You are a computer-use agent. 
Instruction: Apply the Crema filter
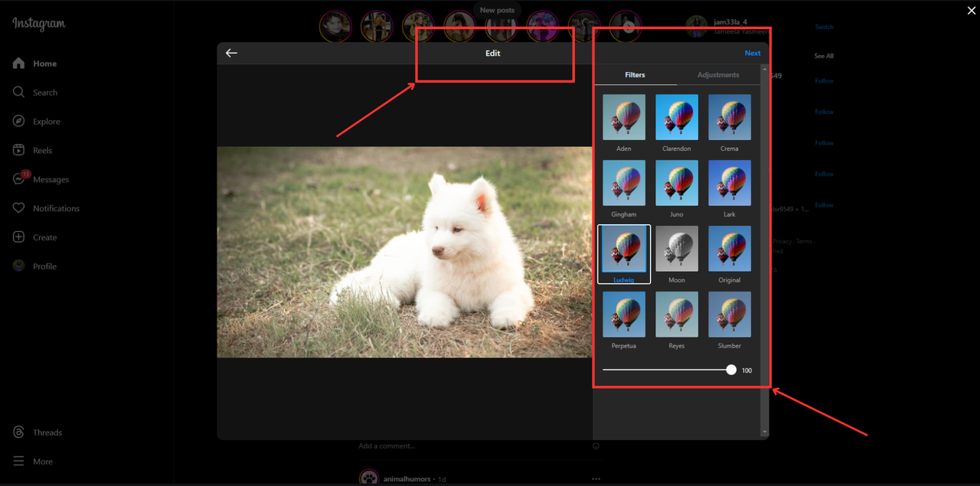pyautogui.click(x=730, y=117)
